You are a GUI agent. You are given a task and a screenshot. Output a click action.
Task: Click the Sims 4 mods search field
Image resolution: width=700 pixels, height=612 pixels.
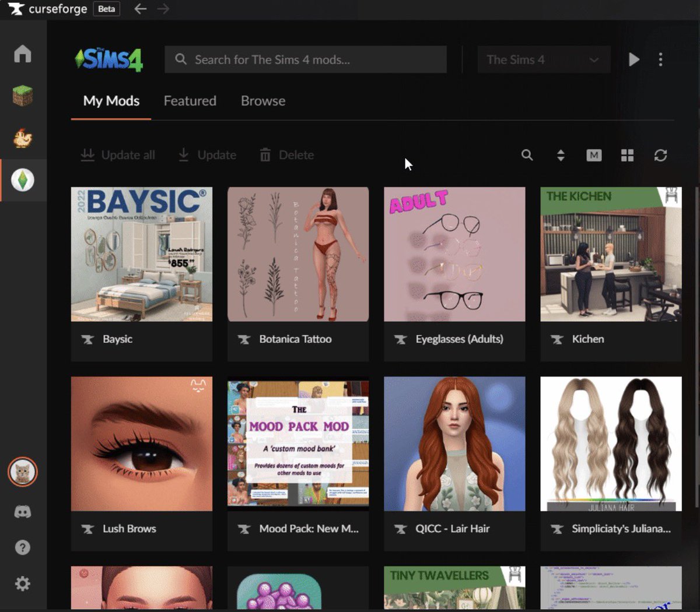coord(306,59)
